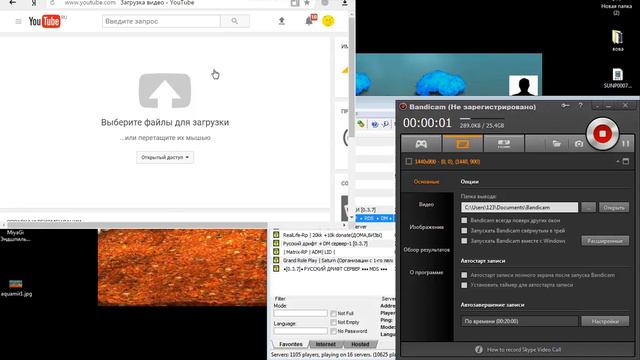Click the YouTube search field 'Введите запрос'
Viewport: 640px width, 360px height.
tap(161, 21)
